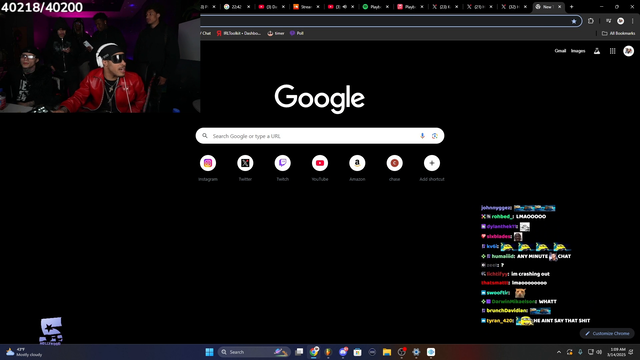Viewport: 640px width, 360px height.
Task: Switch to the YouTube tab playing audio
Action: click(x=341, y=7)
